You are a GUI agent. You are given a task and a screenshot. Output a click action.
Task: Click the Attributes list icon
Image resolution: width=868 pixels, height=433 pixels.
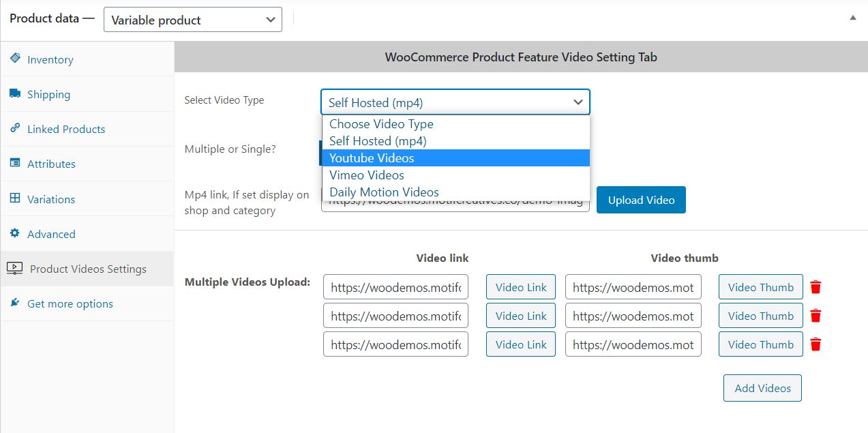point(15,163)
